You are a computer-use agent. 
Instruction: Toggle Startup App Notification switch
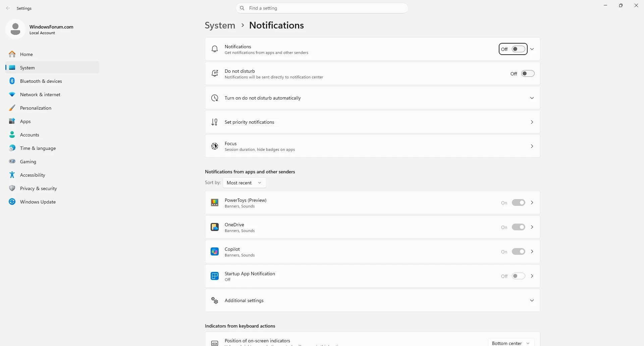[518, 276]
